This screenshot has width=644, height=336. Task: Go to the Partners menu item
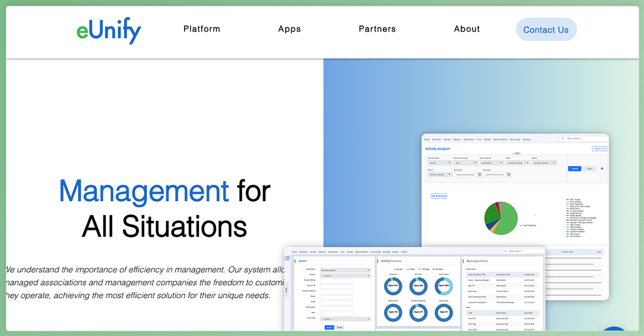click(377, 29)
